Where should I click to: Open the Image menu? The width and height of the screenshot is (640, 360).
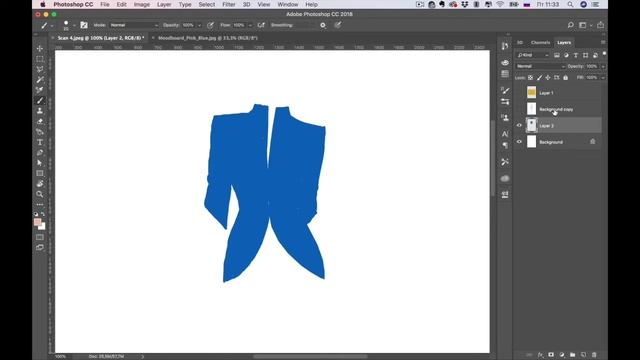click(142, 4)
